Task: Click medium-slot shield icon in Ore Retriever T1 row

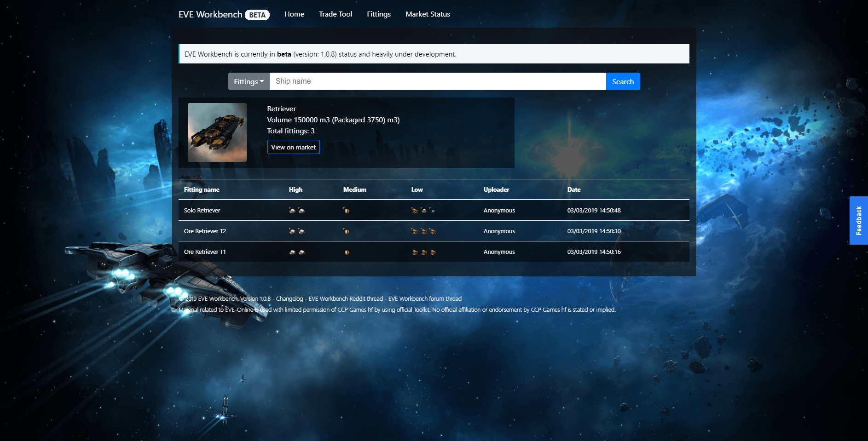Action: point(347,252)
